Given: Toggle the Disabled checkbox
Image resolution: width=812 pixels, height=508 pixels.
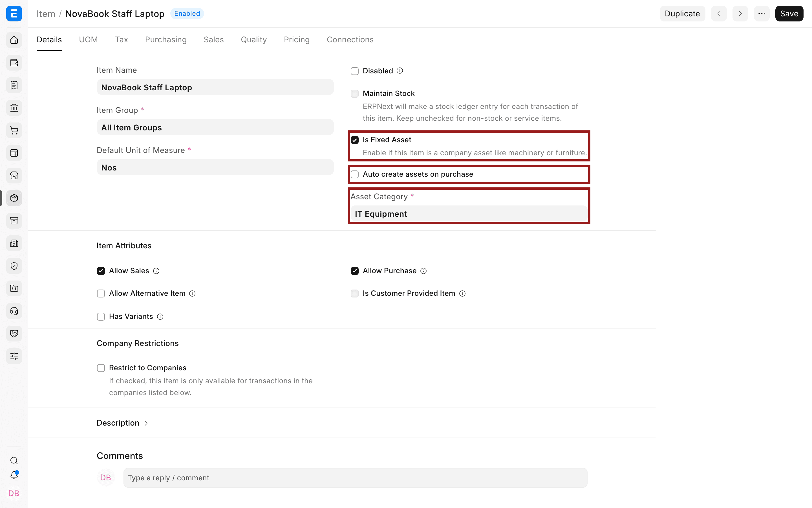Looking at the screenshot, I should [355, 71].
